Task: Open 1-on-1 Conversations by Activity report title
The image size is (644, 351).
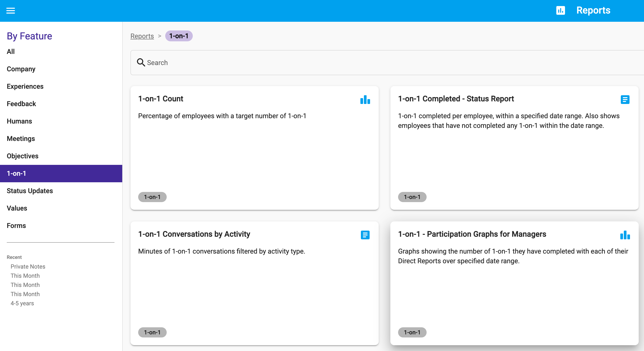Action: tap(194, 234)
